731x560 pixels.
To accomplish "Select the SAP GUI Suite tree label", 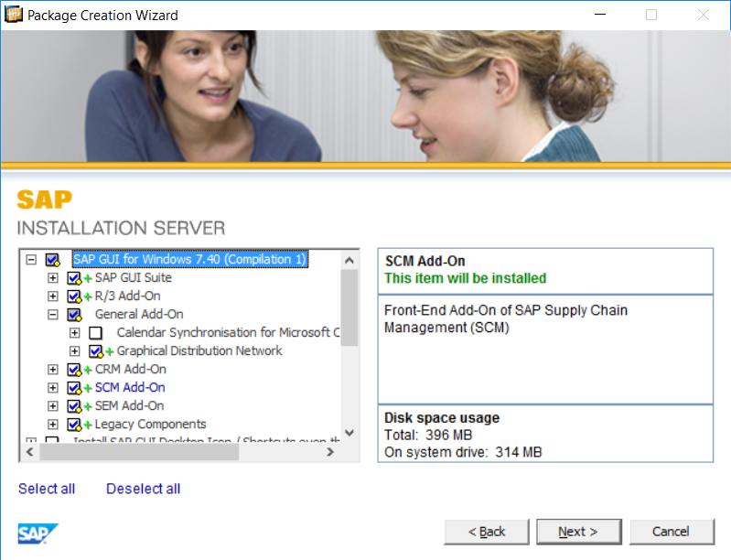I will click(134, 277).
